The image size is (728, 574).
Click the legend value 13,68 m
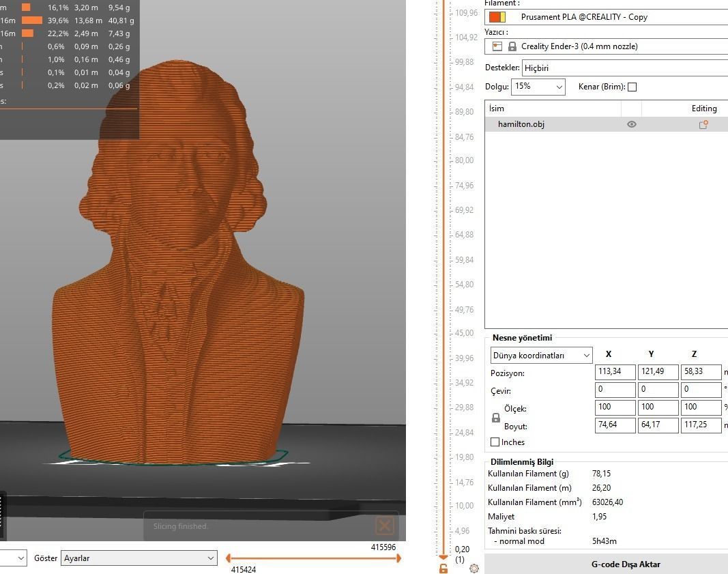[88, 20]
